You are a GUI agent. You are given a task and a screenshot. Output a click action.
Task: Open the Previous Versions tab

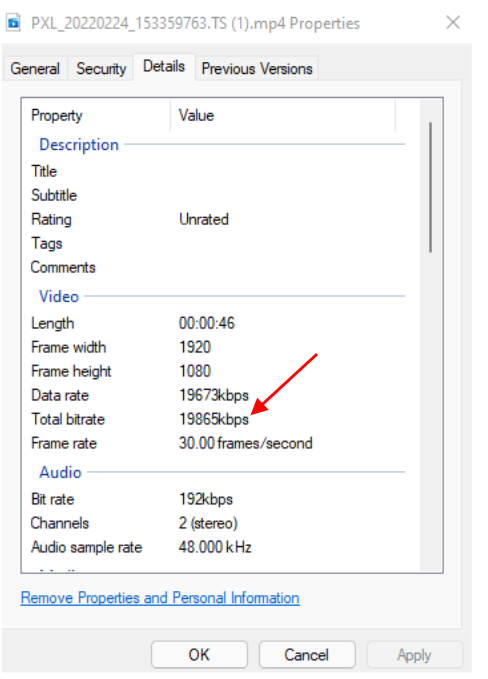[257, 68]
